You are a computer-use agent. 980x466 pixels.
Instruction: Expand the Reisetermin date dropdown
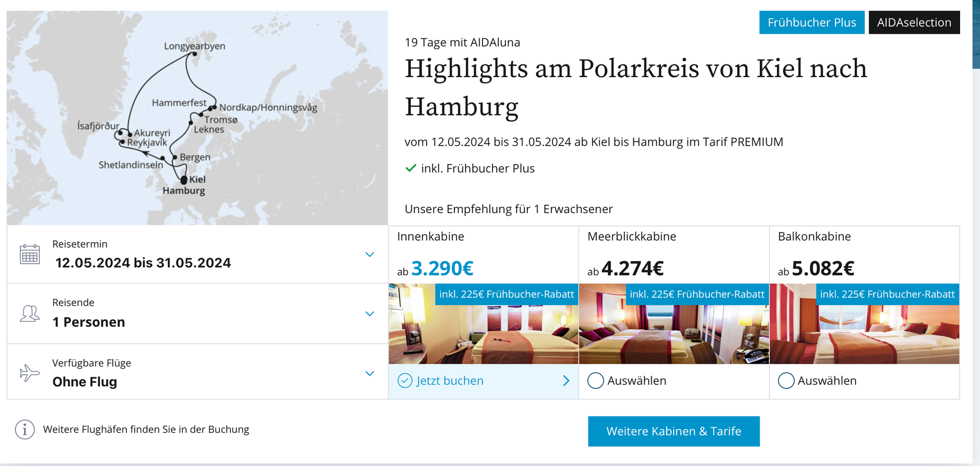(370, 254)
